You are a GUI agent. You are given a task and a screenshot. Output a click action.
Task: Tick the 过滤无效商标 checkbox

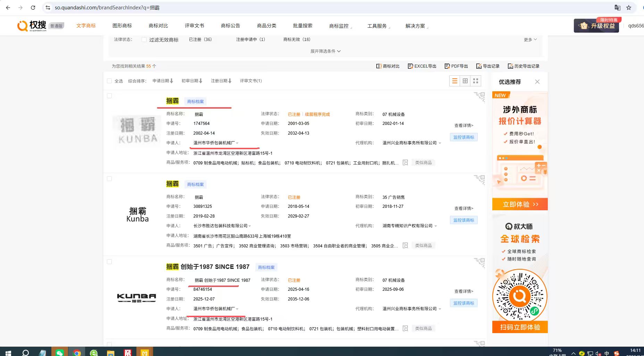pos(144,40)
